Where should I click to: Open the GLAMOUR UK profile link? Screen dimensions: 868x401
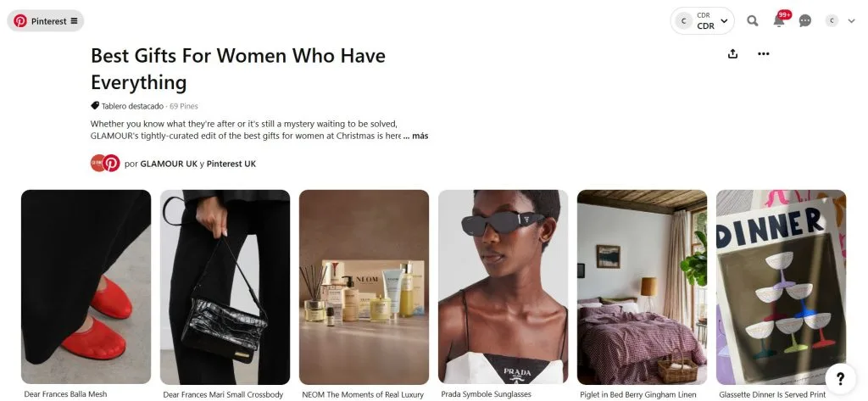coord(169,164)
